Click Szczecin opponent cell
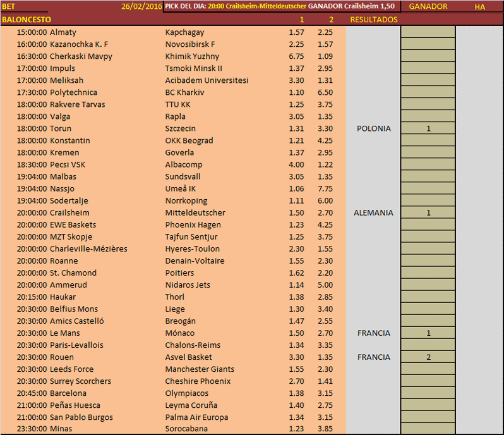The width and height of the screenshot is (504, 435). [181, 128]
